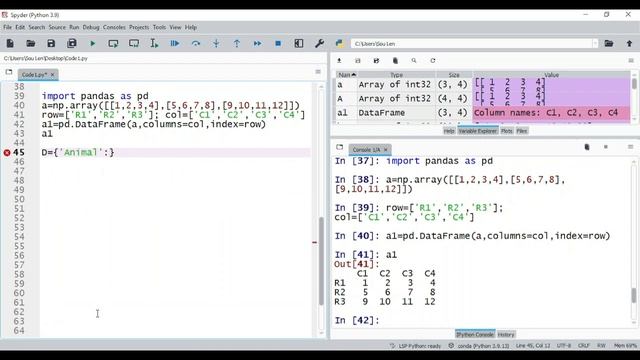Viewport: 640px width, 360px height.
Task: Run the file with the green play button
Action: click(93, 43)
